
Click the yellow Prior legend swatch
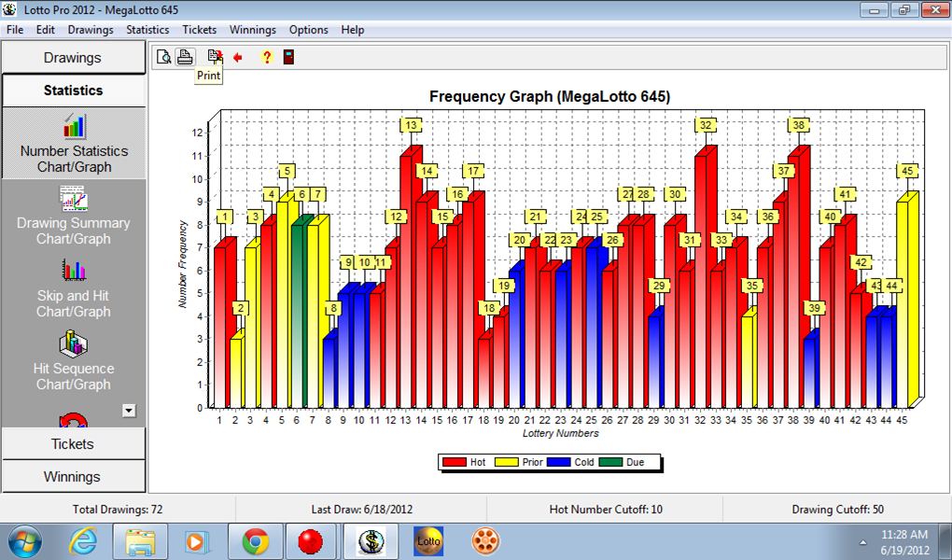click(x=507, y=462)
